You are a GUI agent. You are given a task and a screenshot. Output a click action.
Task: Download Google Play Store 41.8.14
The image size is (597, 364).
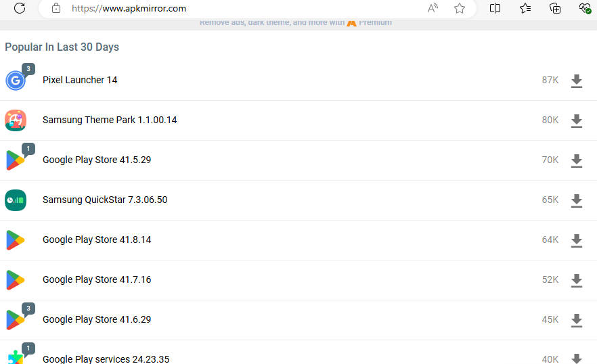pyautogui.click(x=577, y=241)
